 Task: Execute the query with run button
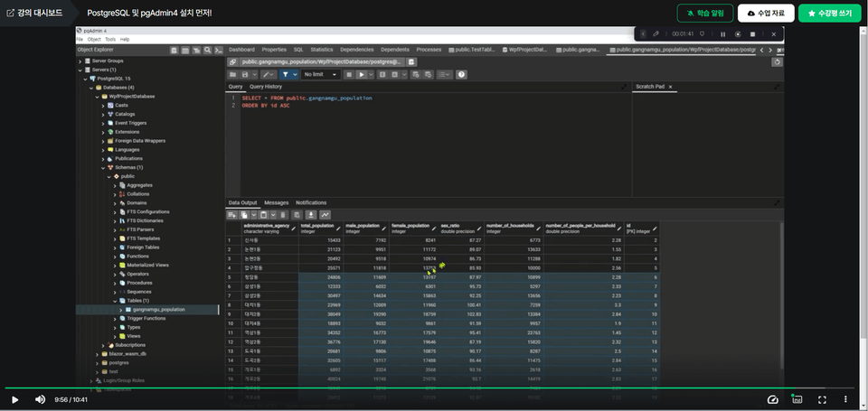coord(361,74)
